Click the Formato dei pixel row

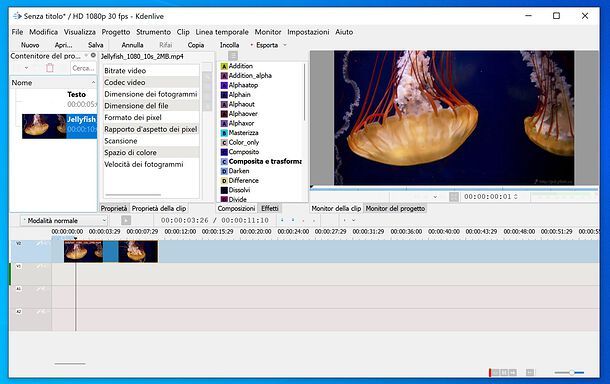click(151, 117)
